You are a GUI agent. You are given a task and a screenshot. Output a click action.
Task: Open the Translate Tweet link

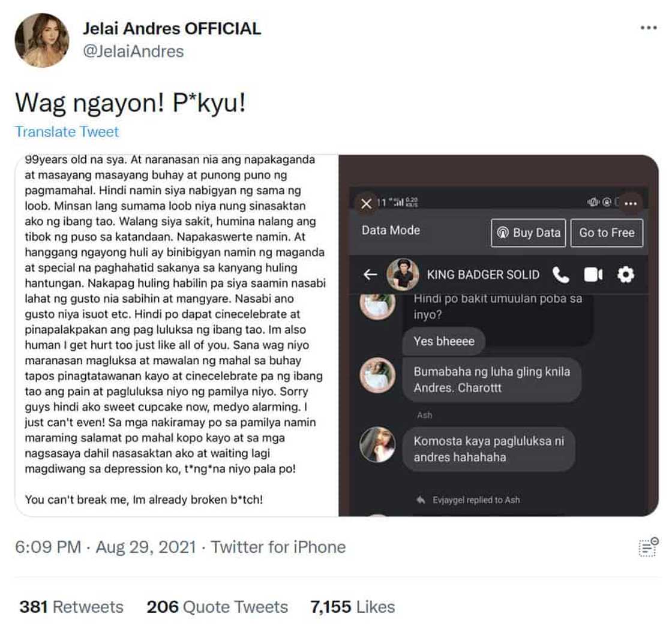(x=67, y=131)
